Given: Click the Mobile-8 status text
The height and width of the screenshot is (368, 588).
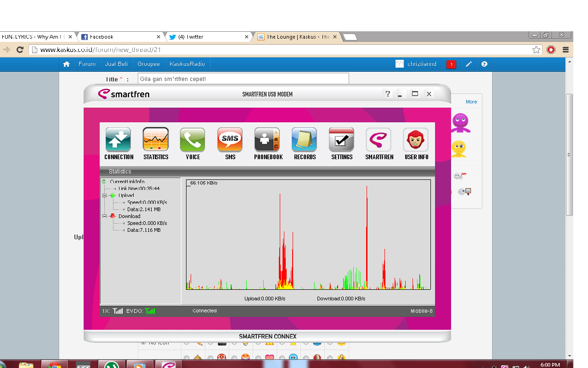Looking at the screenshot, I should pos(421,311).
